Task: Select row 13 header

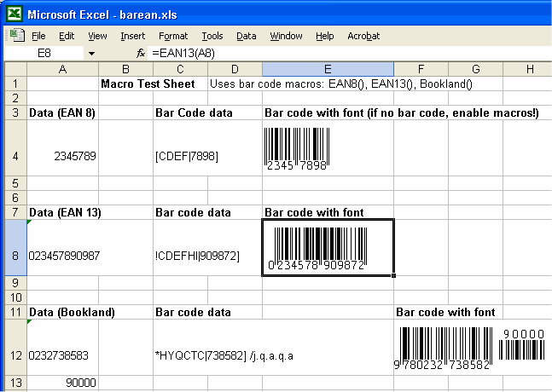Action: point(16,383)
